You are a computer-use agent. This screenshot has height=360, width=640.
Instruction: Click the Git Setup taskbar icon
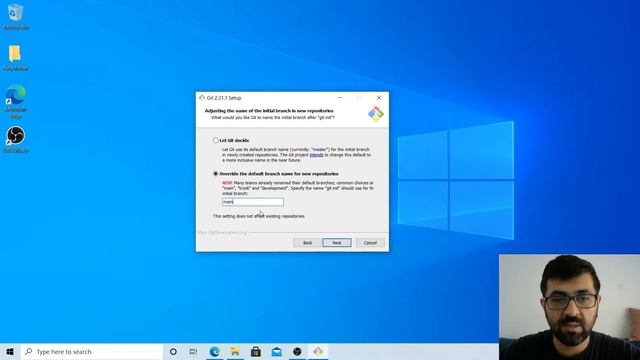point(318,351)
